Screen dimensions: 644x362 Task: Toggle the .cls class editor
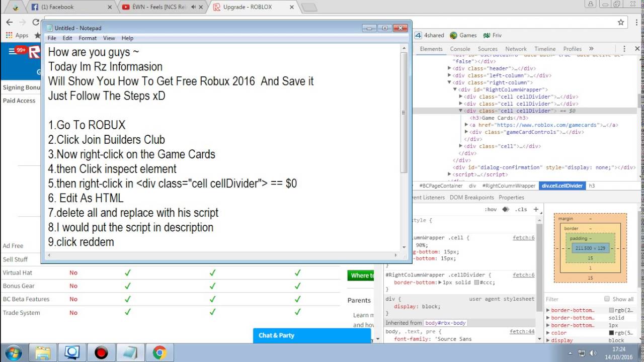521,209
